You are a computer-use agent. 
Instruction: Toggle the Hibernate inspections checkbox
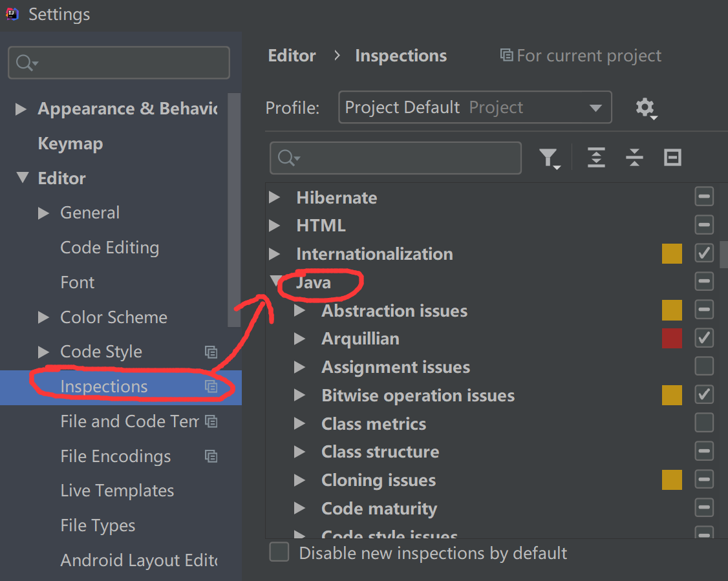coord(704,196)
